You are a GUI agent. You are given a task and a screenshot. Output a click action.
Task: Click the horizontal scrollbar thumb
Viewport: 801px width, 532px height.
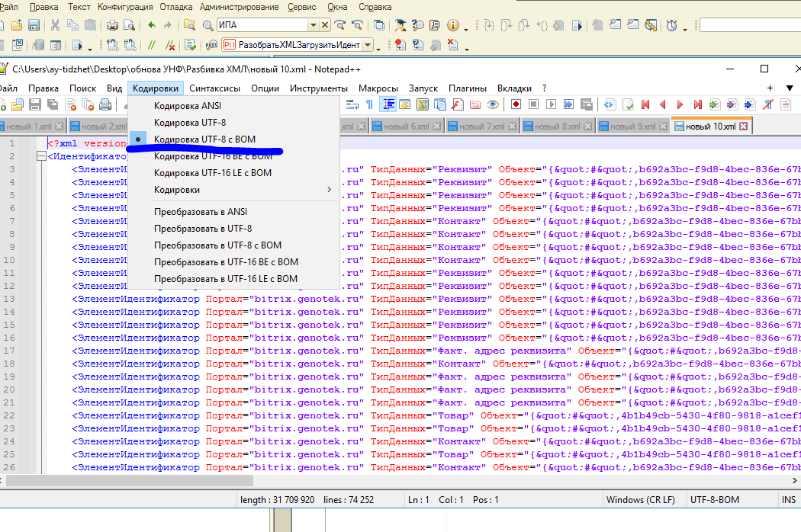click(x=129, y=480)
